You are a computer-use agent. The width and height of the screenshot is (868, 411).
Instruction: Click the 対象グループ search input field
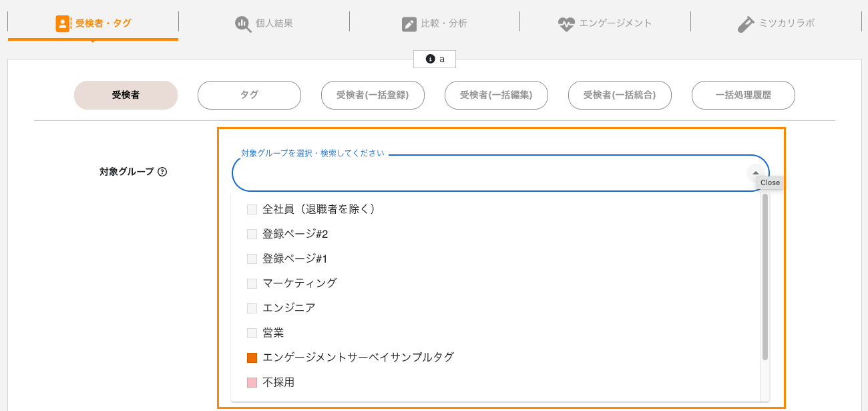point(491,173)
